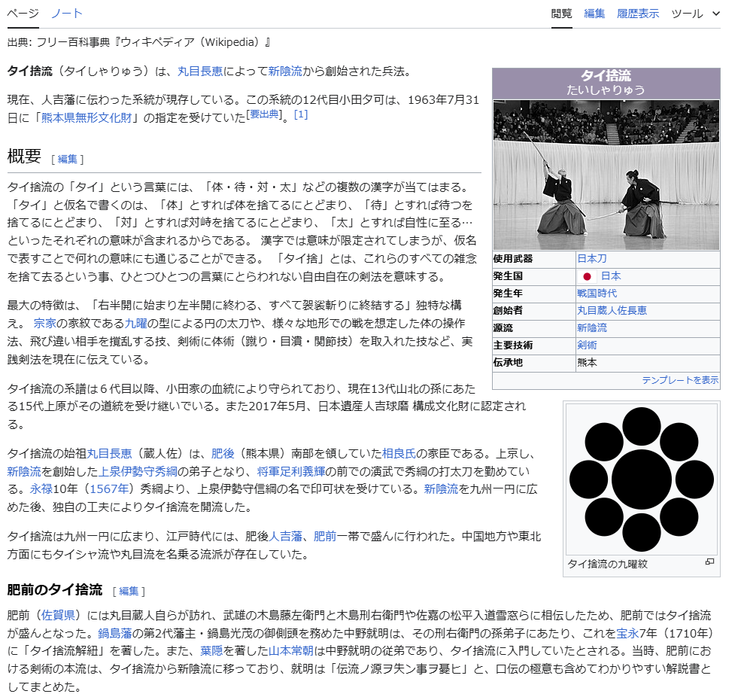
Task: Edit the 肥前のタイ捨流 section
Action: click(129, 591)
